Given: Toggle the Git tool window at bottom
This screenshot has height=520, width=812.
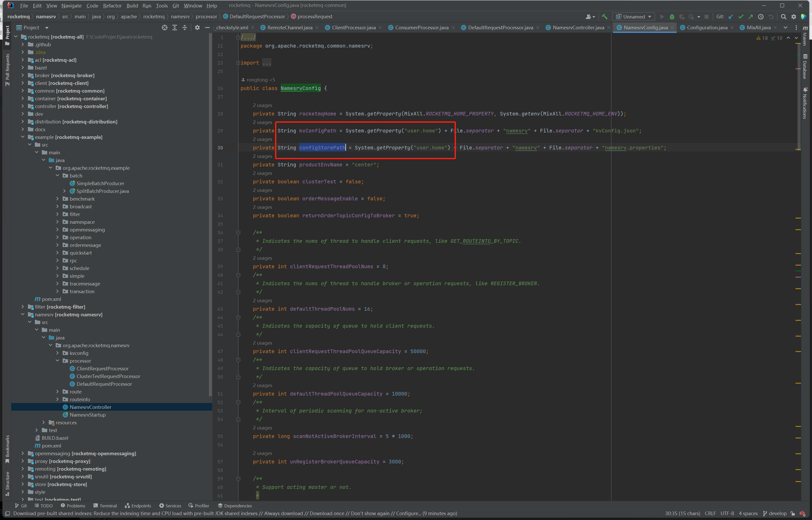Looking at the screenshot, I should 21,506.
